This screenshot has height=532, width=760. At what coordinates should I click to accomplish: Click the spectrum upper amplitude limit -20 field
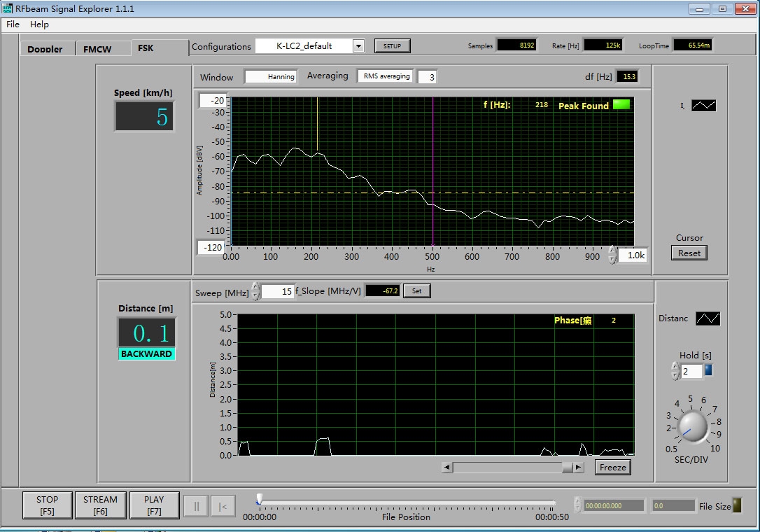[x=213, y=100]
